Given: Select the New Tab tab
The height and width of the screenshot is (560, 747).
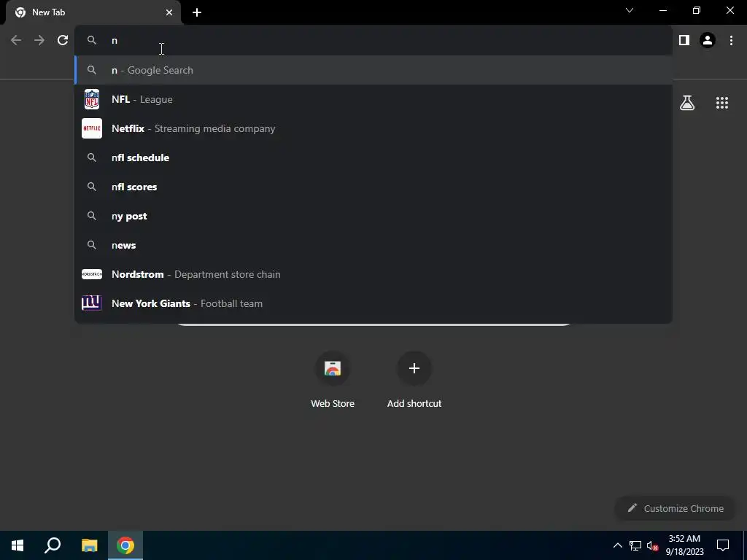Looking at the screenshot, I should tap(93, 12).
